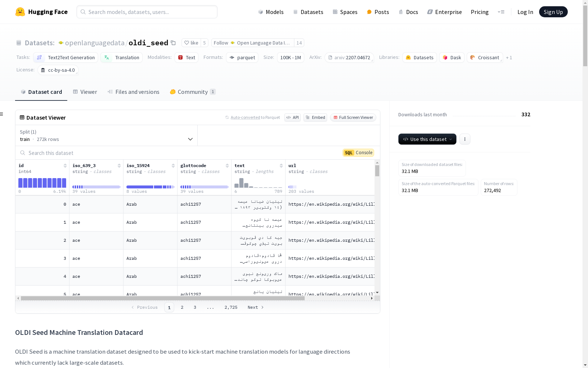Screen dimensions: 588x368
Task: Sort by the id column
Action: pos(65,166)
